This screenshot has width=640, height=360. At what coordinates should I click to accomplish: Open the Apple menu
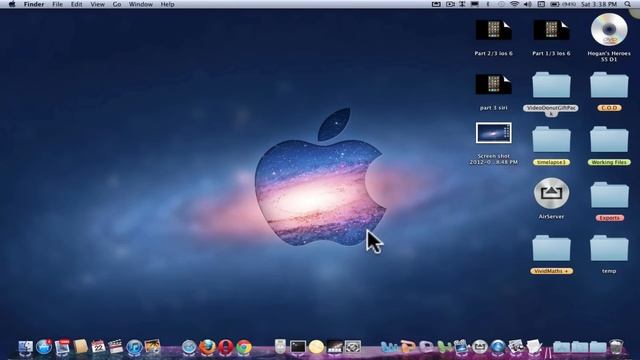click(x=12, y=4)
